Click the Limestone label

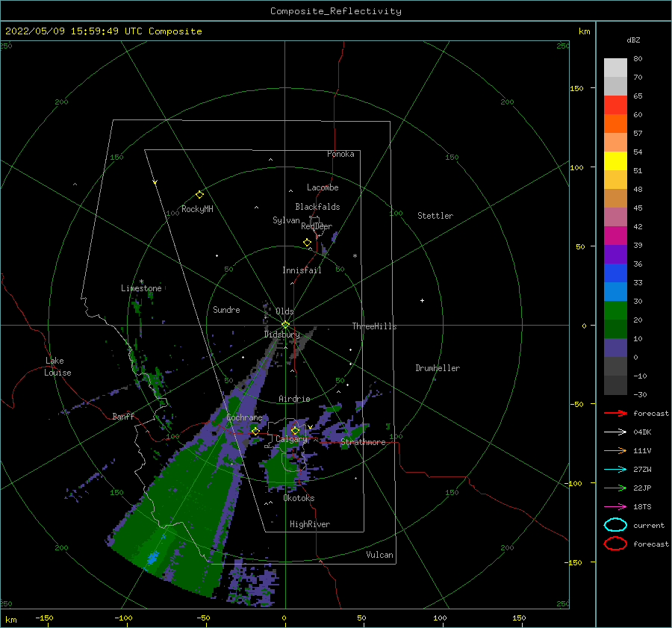(141, 288)
